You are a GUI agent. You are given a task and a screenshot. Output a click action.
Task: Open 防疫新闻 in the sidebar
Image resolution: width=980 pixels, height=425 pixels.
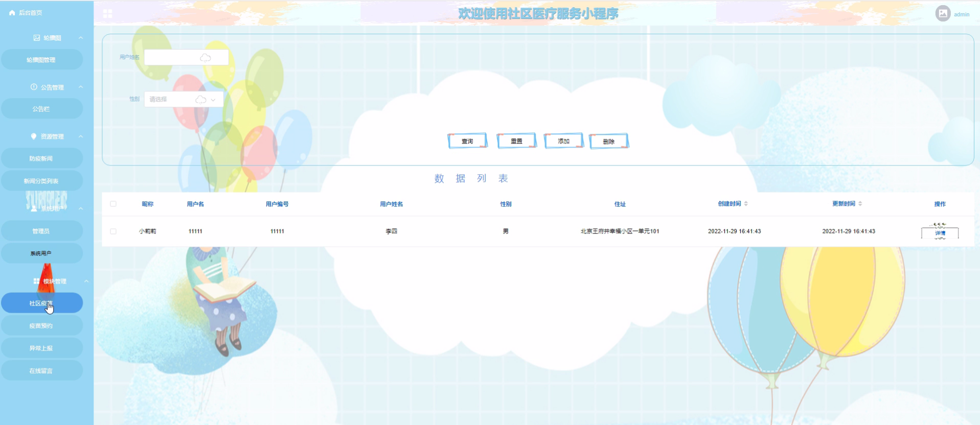point(41,158)
